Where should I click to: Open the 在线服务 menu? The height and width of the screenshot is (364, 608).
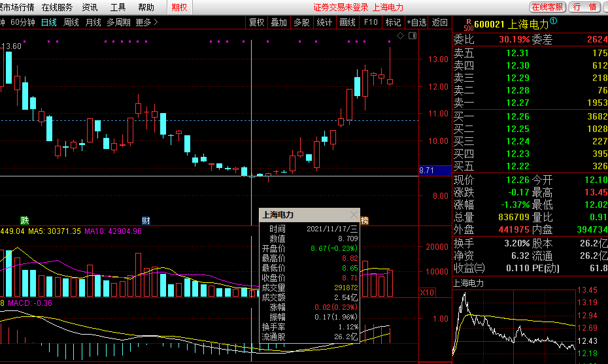pyautogui.click(x=57, y=7)
